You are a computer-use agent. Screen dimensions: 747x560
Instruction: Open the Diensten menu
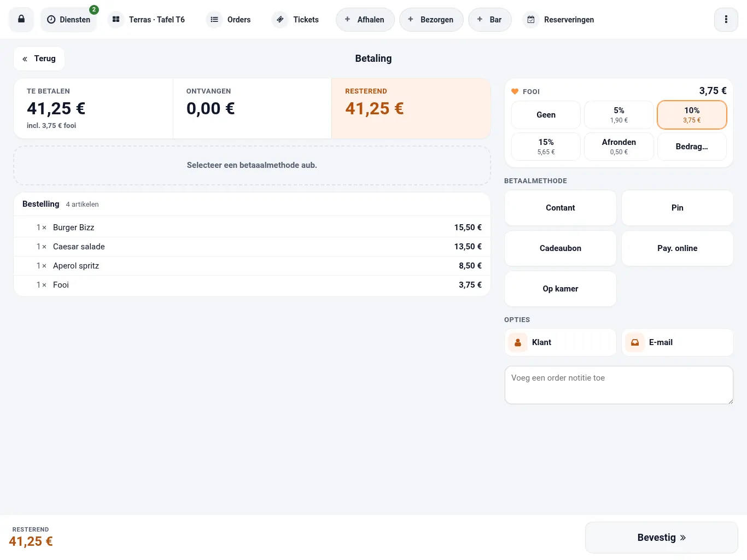pyautogui.click(x=68, y=20)
